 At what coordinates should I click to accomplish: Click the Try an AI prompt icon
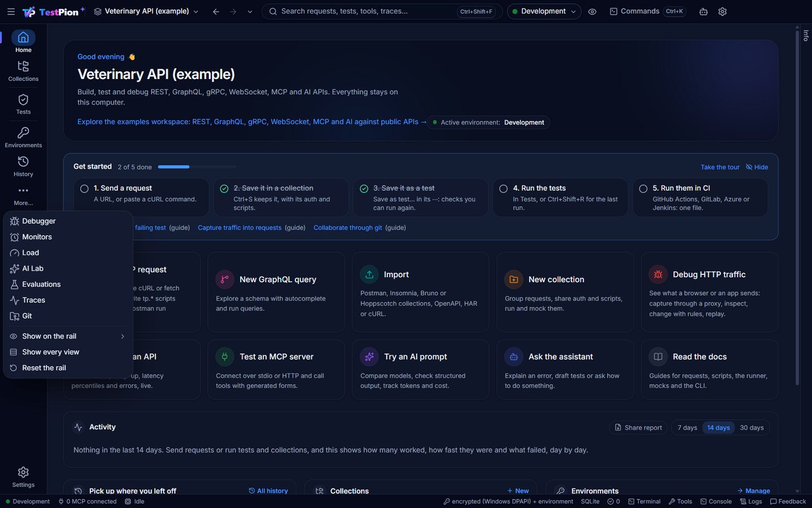(369, 357)
